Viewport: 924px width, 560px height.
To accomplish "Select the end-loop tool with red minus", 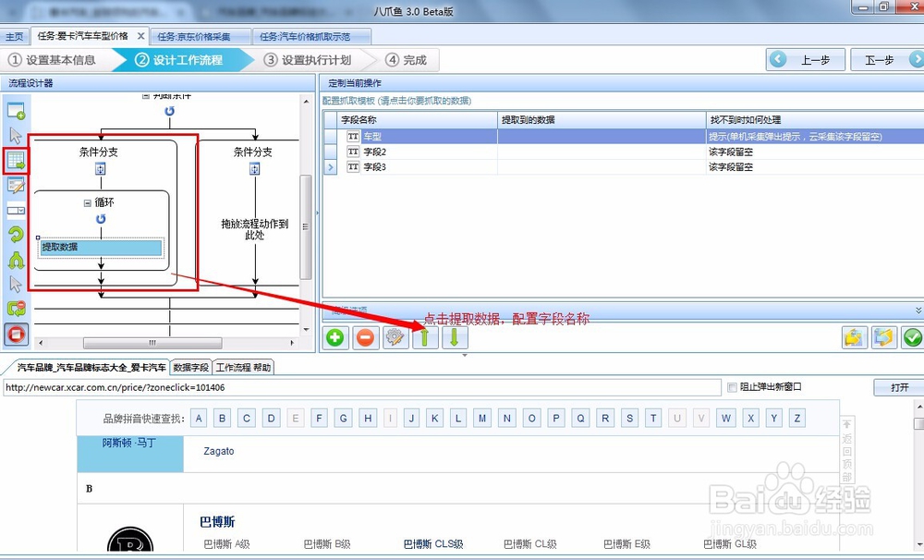I will pyautogui.click(x=16, y=309).
